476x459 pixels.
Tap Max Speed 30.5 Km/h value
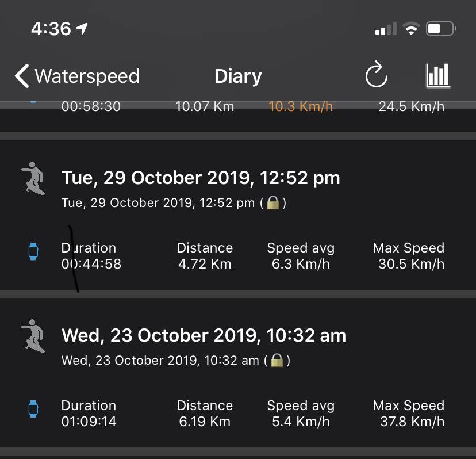pyautogui.click(x=411, y=265)
